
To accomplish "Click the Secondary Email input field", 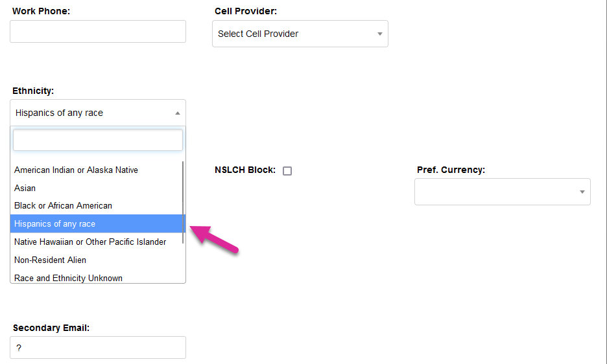I will click(x=98, y=348).
